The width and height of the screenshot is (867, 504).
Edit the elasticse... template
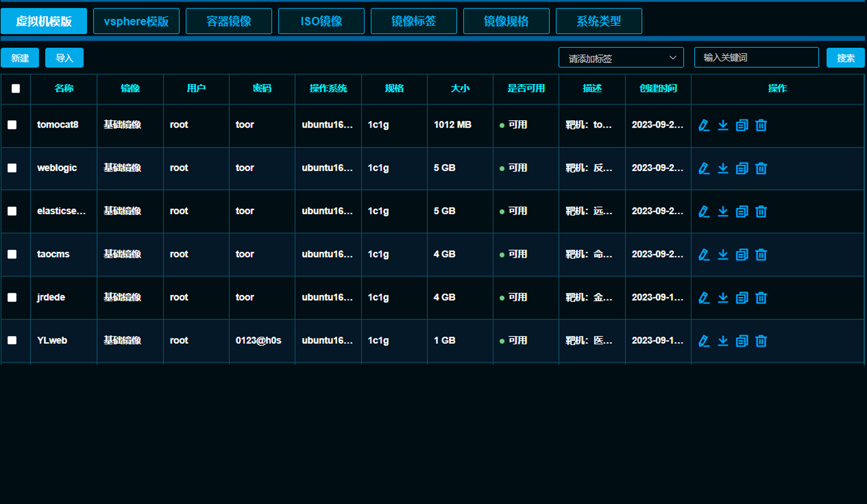(x=704, y=211)
